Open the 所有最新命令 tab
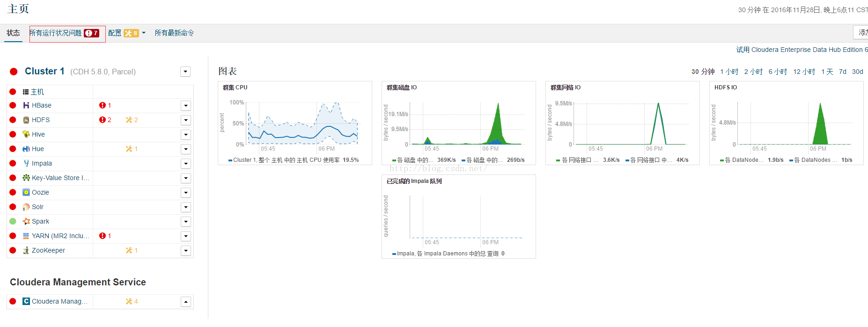 click(174, 33)
